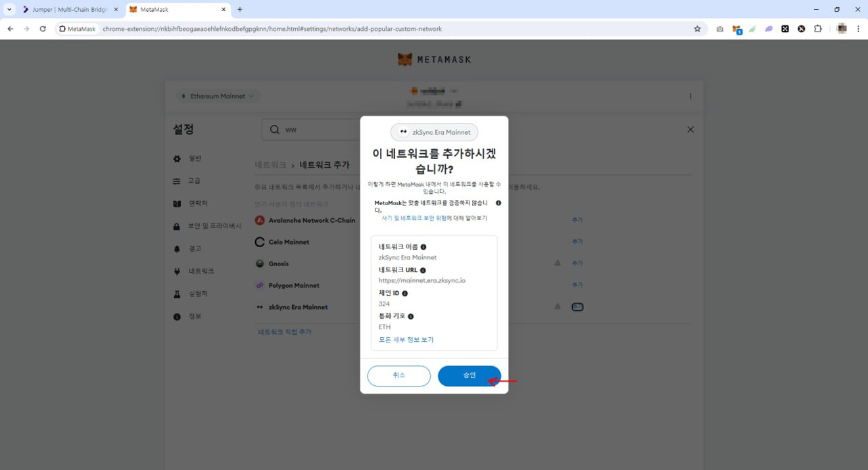Click Avalanche Network C-Chain logo

[x=260, y=220]
